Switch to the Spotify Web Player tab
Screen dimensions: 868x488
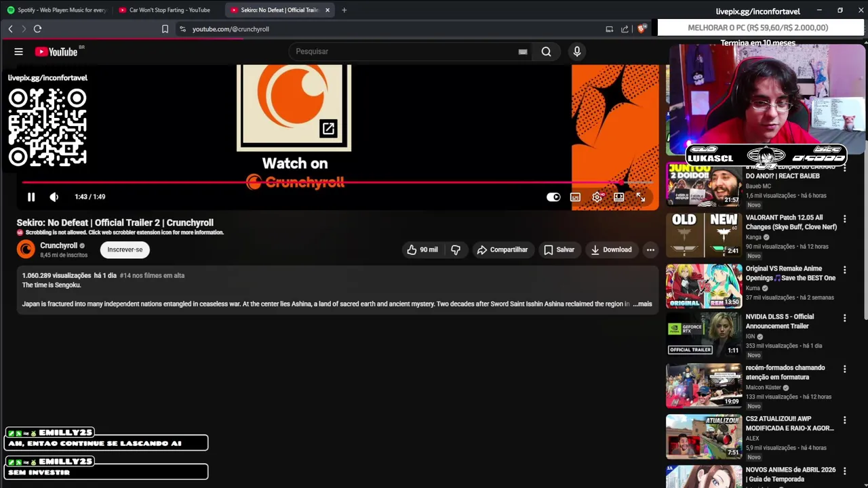57,10
